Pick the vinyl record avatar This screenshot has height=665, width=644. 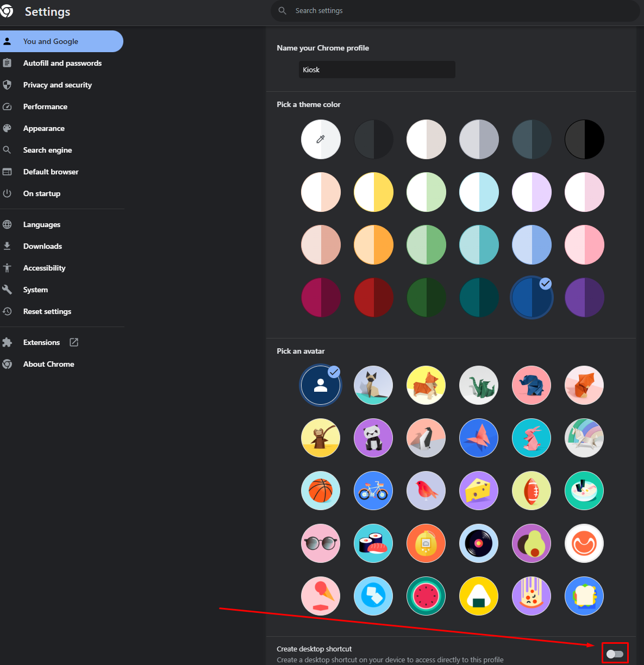click(479, 544)
